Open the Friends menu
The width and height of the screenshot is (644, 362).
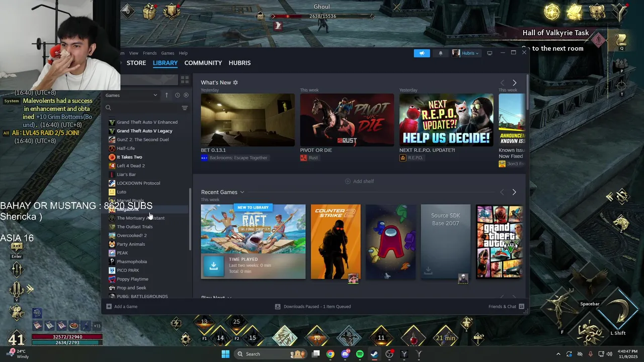[x=149, y=53]
